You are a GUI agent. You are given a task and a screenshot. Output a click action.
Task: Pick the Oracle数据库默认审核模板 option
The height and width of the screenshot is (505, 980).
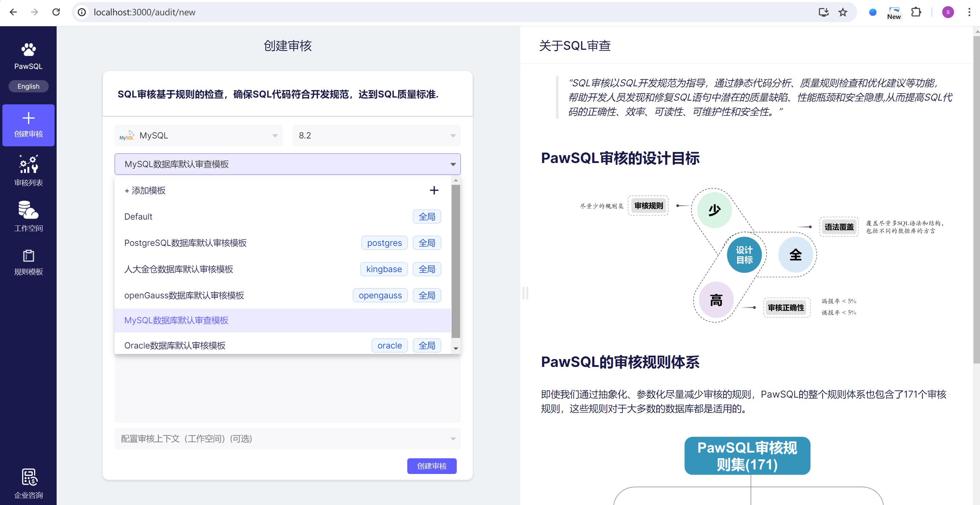click(x=175, y=345)
